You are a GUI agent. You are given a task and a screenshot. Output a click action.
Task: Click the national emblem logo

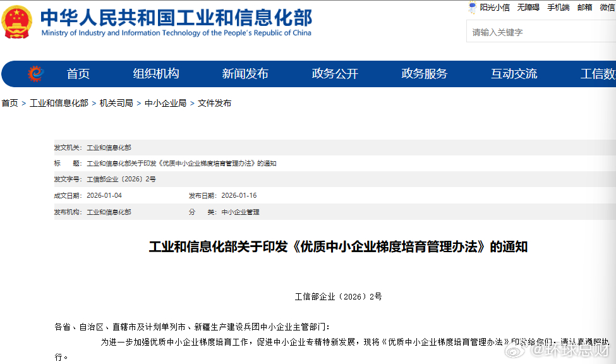coord(17,22)
